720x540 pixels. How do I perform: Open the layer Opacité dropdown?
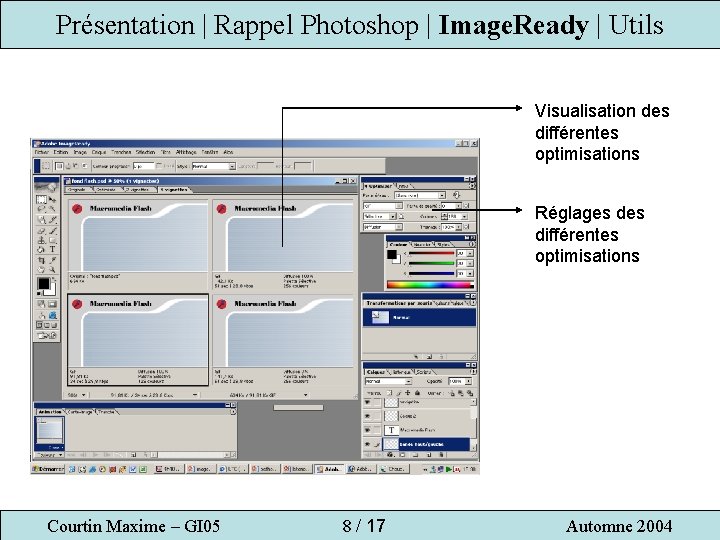click(x=468, y=382)
